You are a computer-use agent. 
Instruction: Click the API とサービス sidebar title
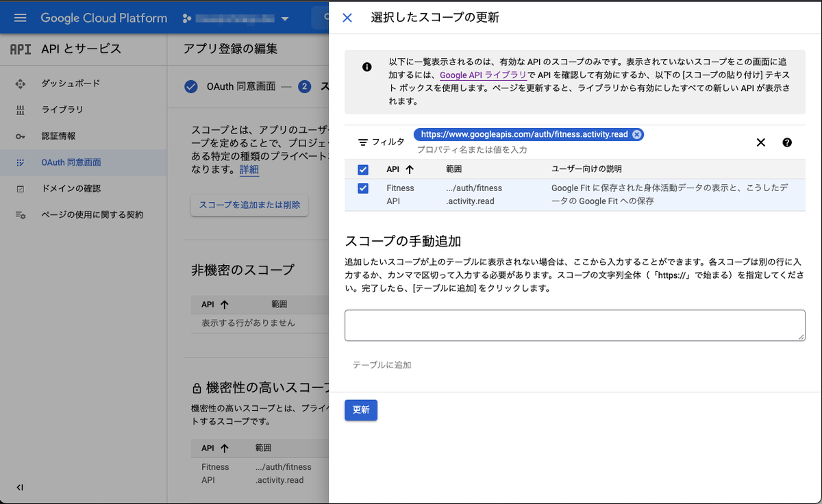click(x=81, y=49)
